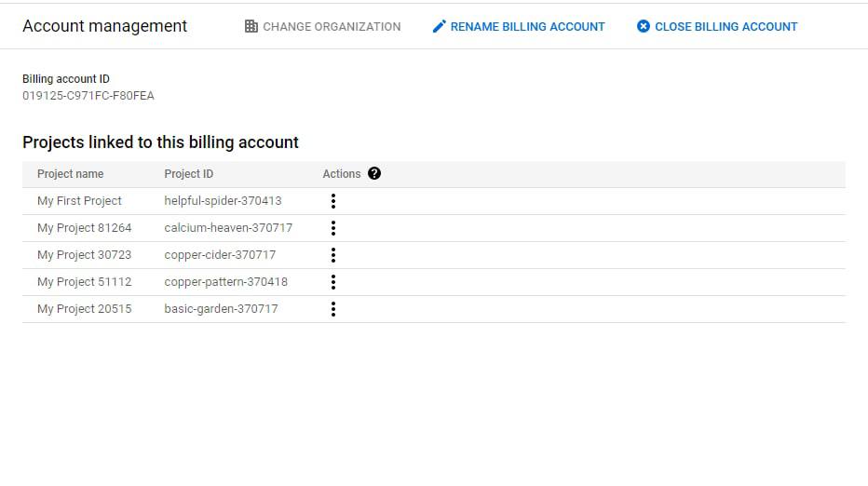Viewport: 868px width, 486px height.
Task: Click the circled X close billing icon
Action: [x=644, y=27]
